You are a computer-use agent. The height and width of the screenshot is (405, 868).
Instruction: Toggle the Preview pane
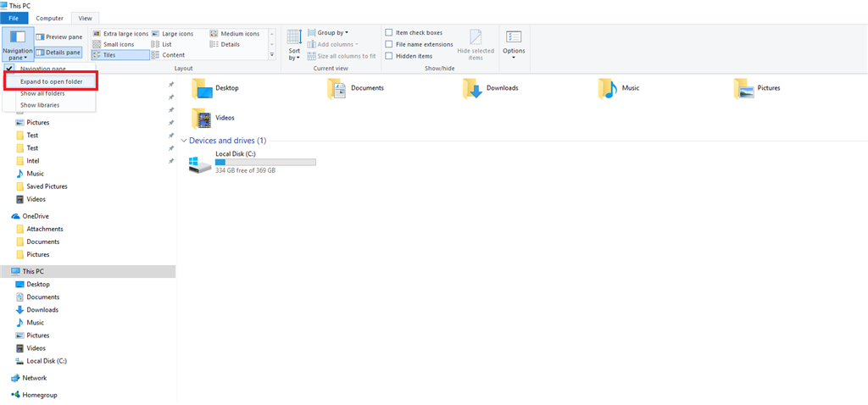click(x=59, y=36)
